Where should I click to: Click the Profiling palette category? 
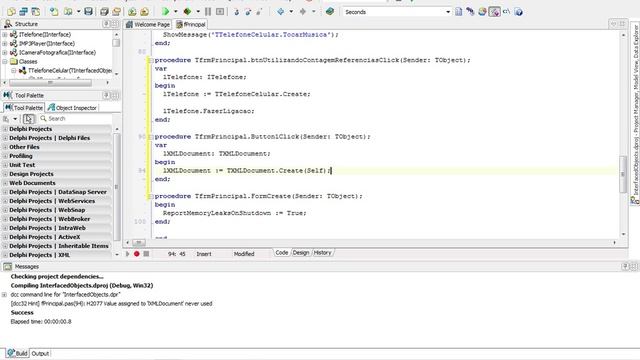point(56,156)
